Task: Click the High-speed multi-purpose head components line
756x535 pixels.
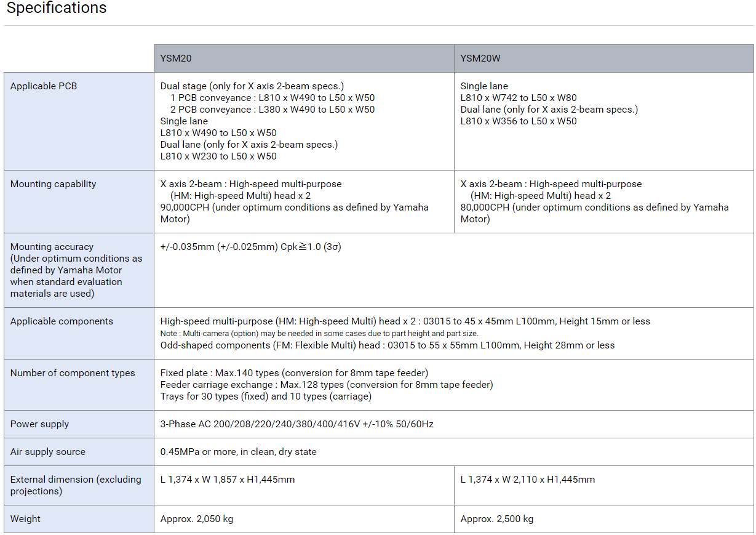Action: [405, 321]
